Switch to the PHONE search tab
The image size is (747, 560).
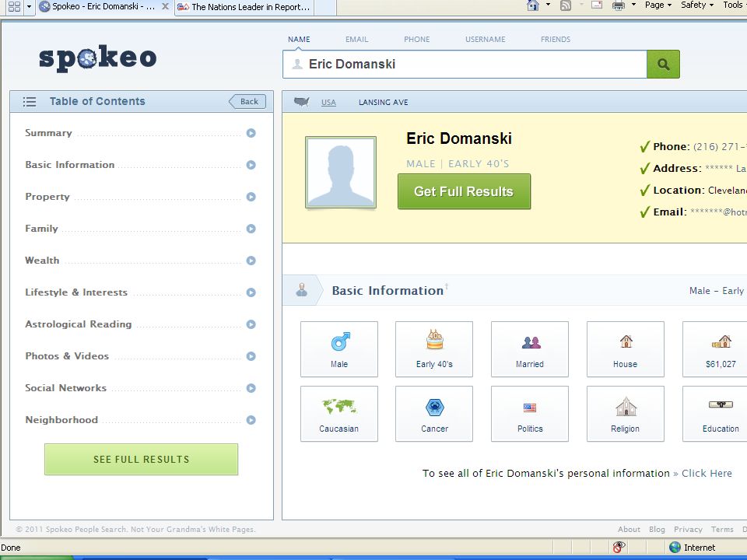(417, 39)
